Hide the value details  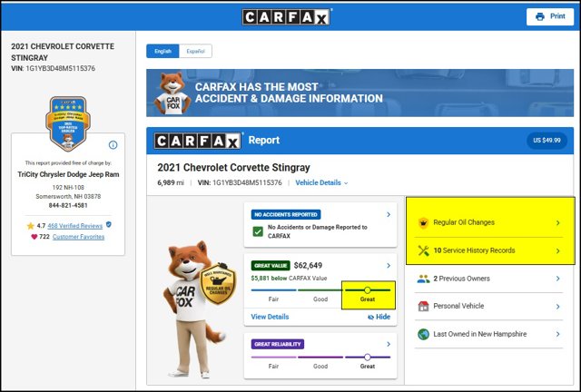379,317
